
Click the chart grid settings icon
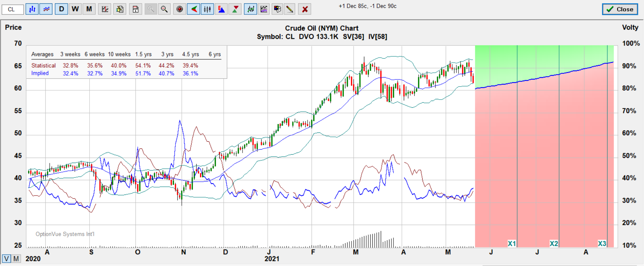105,9
